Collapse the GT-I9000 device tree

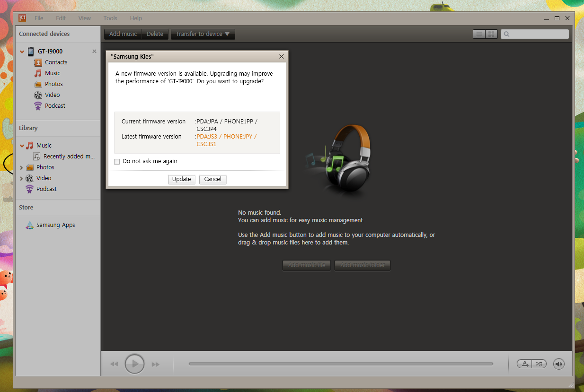coord(22,52)
